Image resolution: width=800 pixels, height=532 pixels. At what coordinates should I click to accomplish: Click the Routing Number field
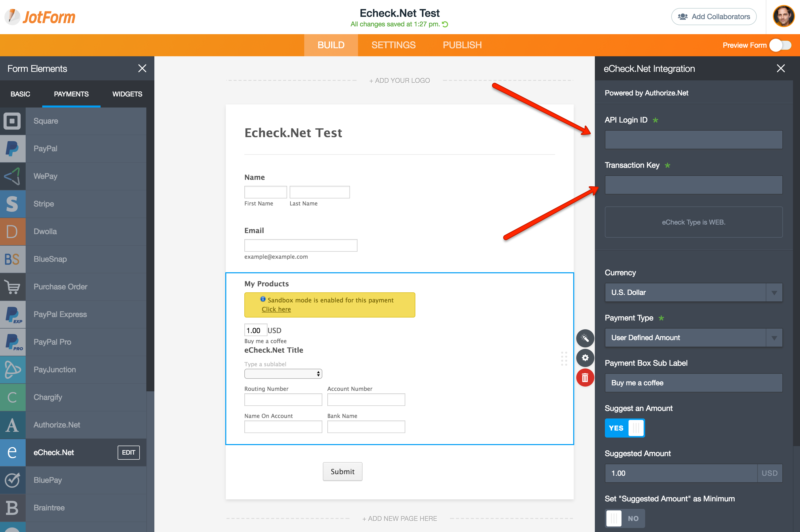point(283,400)
